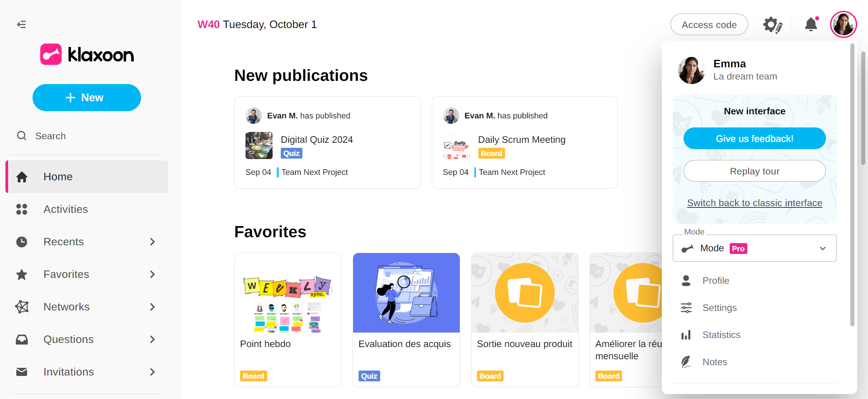Click the Klaxoon logo
868x399 pixels.
click(87, 55)
